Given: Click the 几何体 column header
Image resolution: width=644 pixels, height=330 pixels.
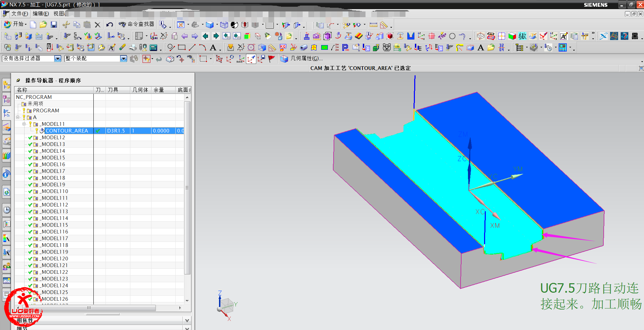Looking at the screenshot, I should 140,90.
